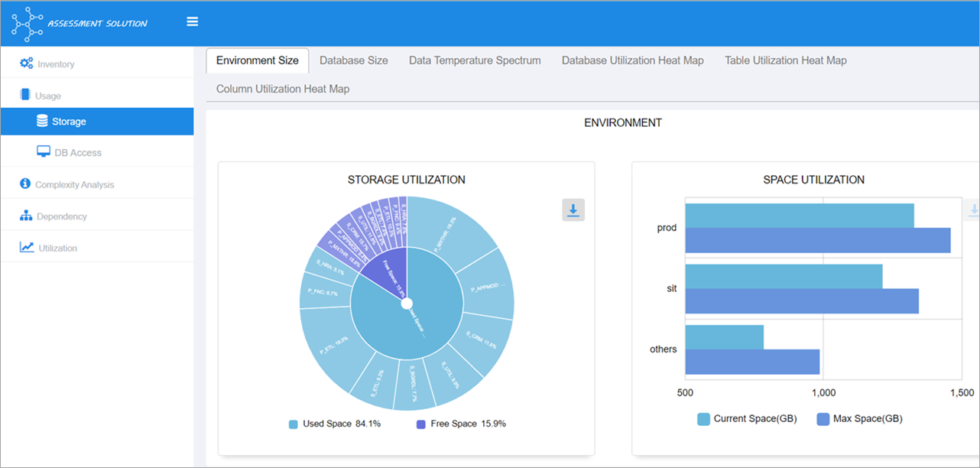The image size is (980, 468).
Task: Open Complexity Analysis in the sidebar
Action: 97,184
